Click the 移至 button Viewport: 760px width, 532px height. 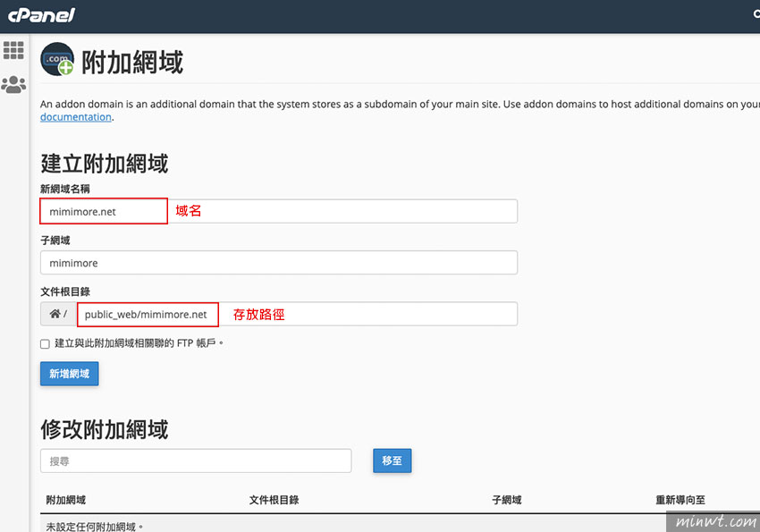(393, 460)
